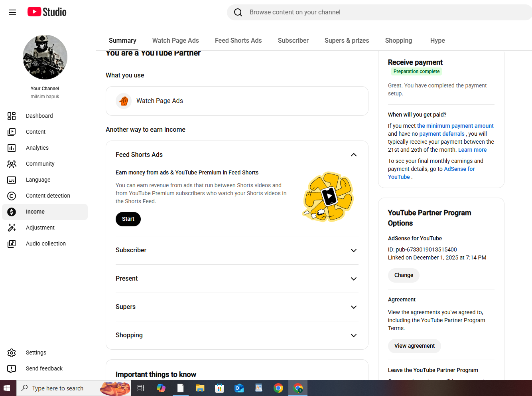Start Feed Shorts Ads with Start button
This screenshot has width=532, height=396.
[x=128, y=219]
